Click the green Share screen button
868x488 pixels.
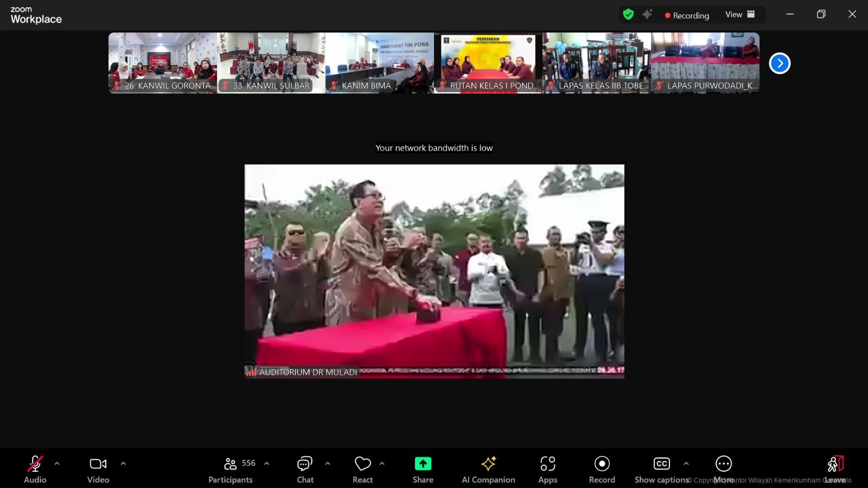coord(423,470)
